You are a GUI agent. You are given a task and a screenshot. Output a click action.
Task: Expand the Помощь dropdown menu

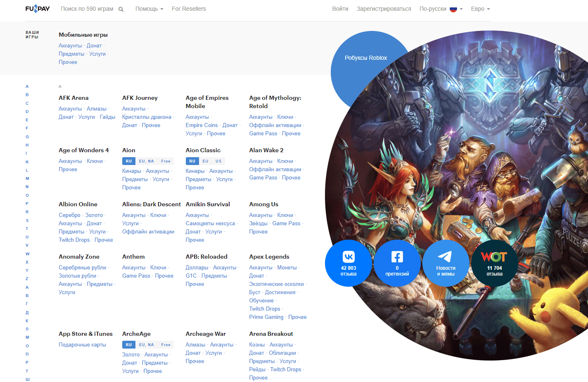click(x=149, y=9)
